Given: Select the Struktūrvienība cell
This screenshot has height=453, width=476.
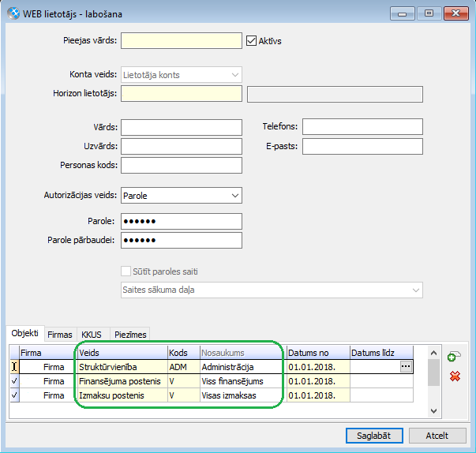Looking at the screenshot, I should pyautogui.click(x=121, y=367).
